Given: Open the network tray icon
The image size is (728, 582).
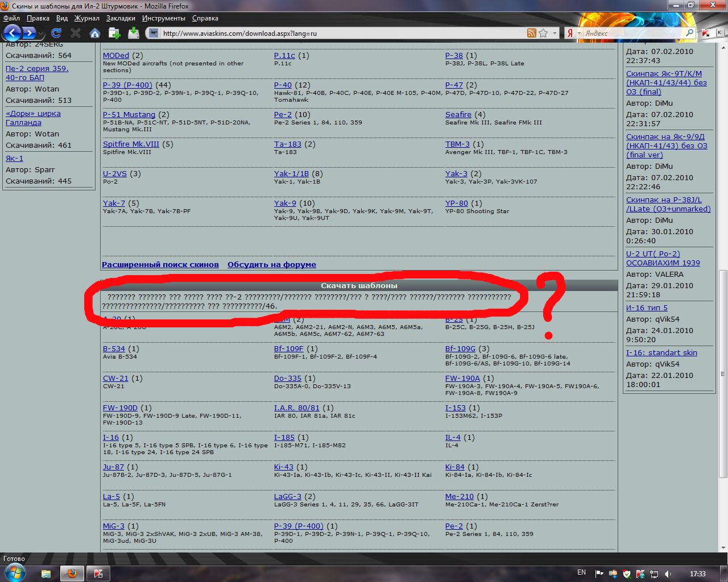Looking at the screenshot, I should [x=654, y=573].
